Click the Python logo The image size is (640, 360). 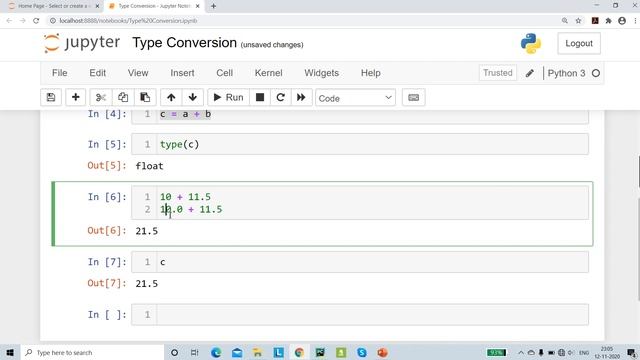[531, 43]
